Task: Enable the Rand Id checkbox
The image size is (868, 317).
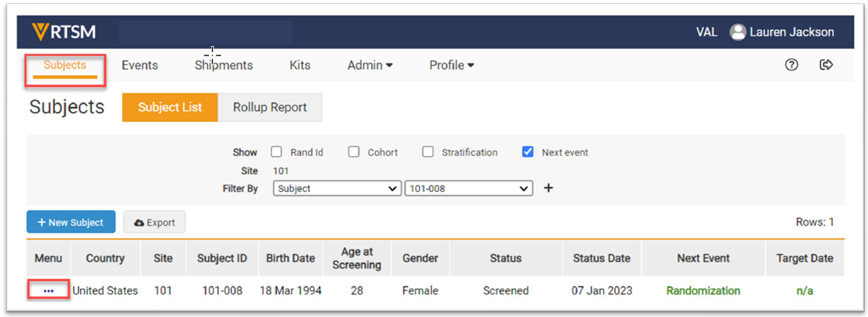Action: click(x=277, y=152)
